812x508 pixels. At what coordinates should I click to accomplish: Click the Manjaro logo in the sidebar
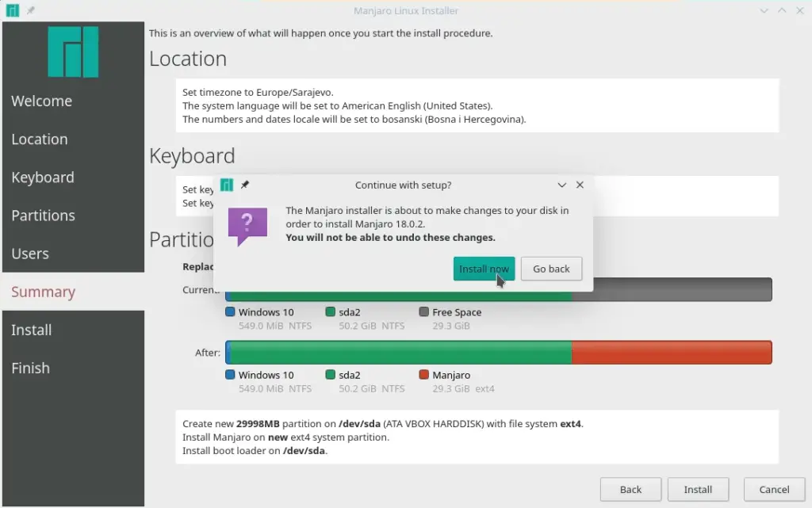(x=73, y=52)
